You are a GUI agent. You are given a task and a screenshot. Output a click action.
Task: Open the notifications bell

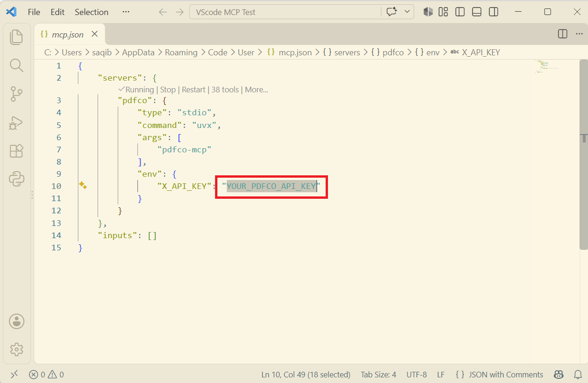click(578, 375)
